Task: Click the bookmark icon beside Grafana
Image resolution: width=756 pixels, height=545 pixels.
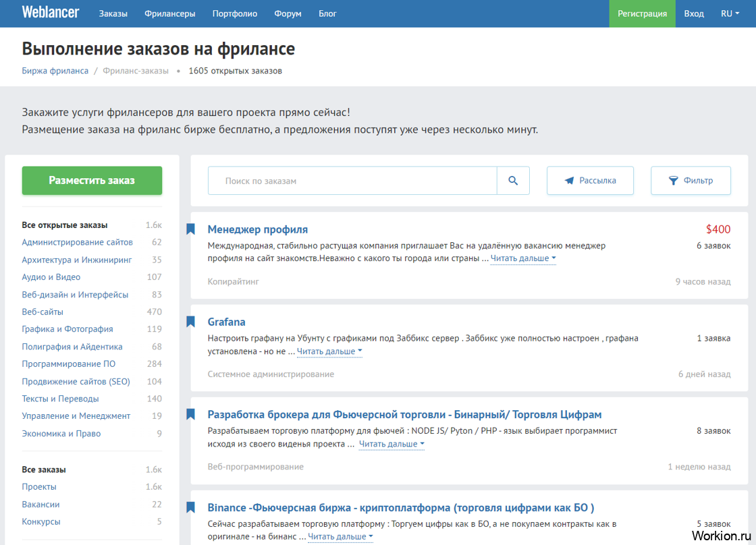Action: (x=191, y=322)
